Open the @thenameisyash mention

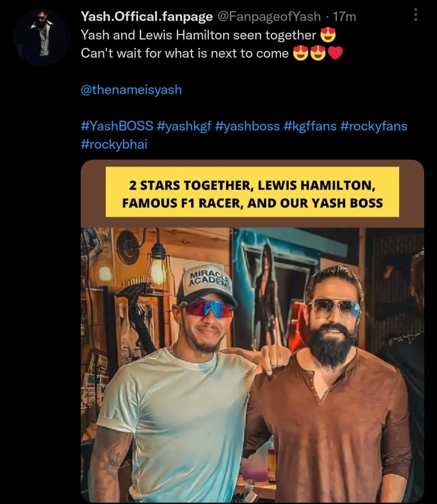coord(131,90)
